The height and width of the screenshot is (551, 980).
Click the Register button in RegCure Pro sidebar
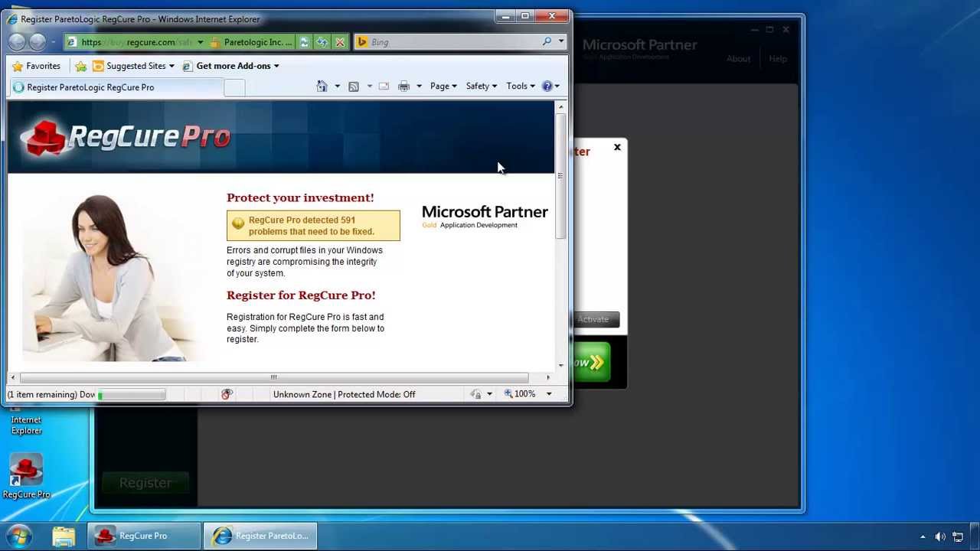click(x=145, y=482)
